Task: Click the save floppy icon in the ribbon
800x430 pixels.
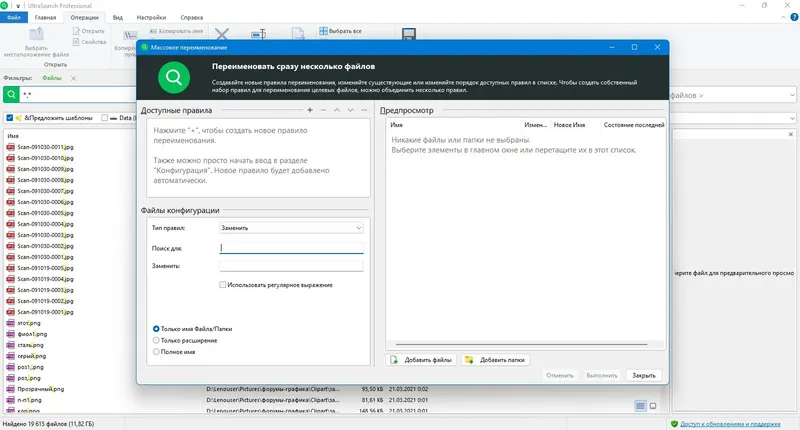Action: [409, 34]
